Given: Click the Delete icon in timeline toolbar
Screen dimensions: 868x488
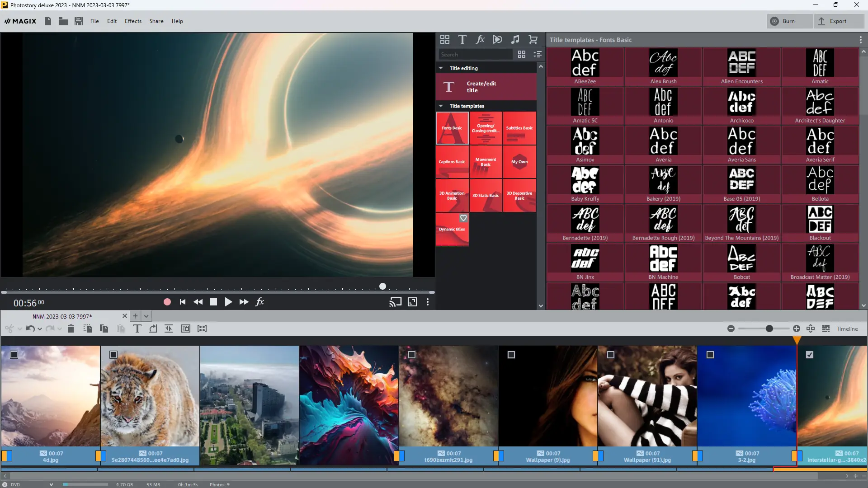Looking at the screenshot, I should click(71, 328).
